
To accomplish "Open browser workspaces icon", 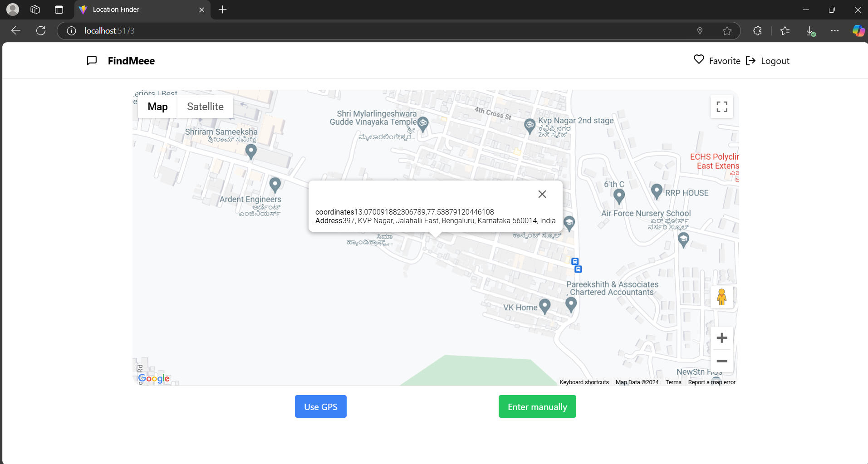I will click(35, 10).
